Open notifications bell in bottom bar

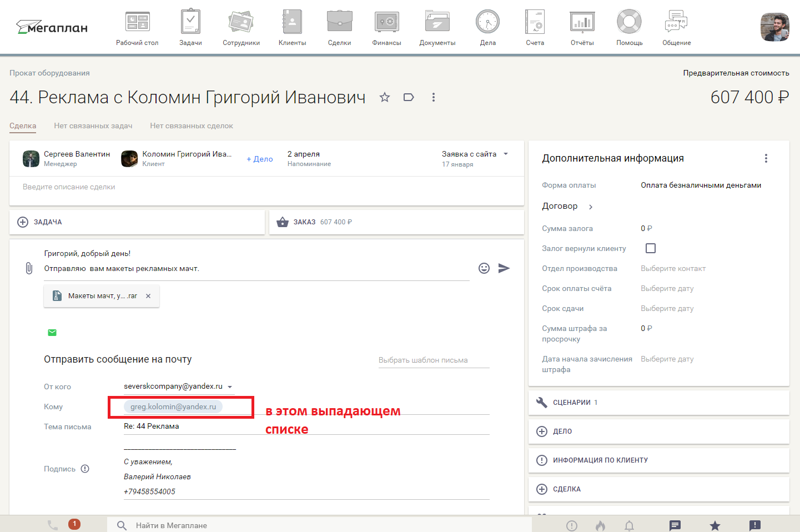pyautogui.click(x=629, y=525)
